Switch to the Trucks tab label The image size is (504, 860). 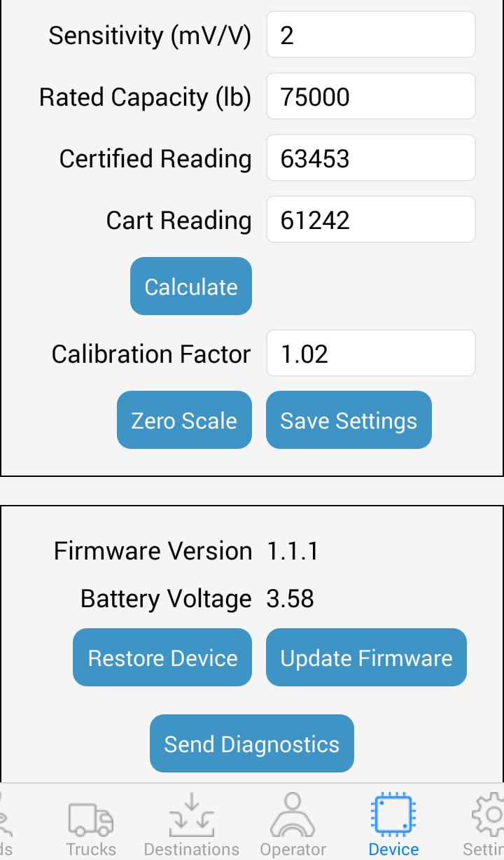click(x=91, y=849)
